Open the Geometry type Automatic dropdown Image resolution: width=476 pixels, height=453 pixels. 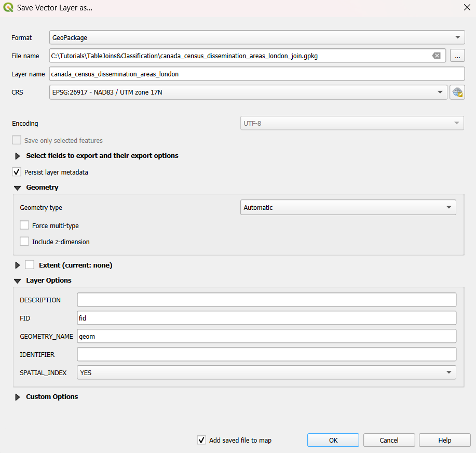[348, 207]
